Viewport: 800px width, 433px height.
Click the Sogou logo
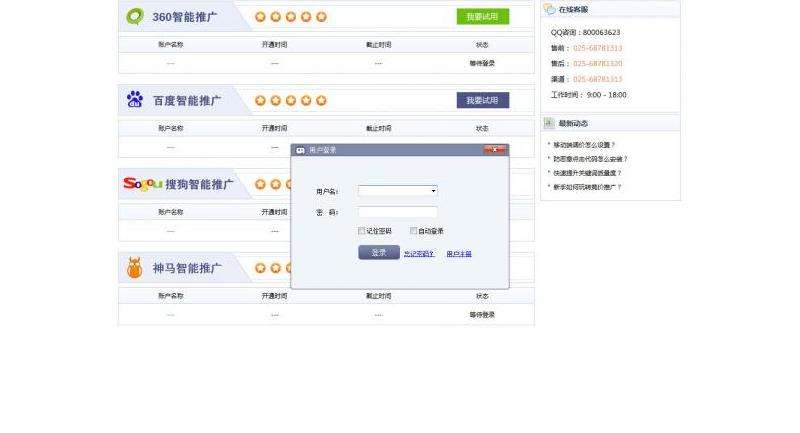point(143,184)
